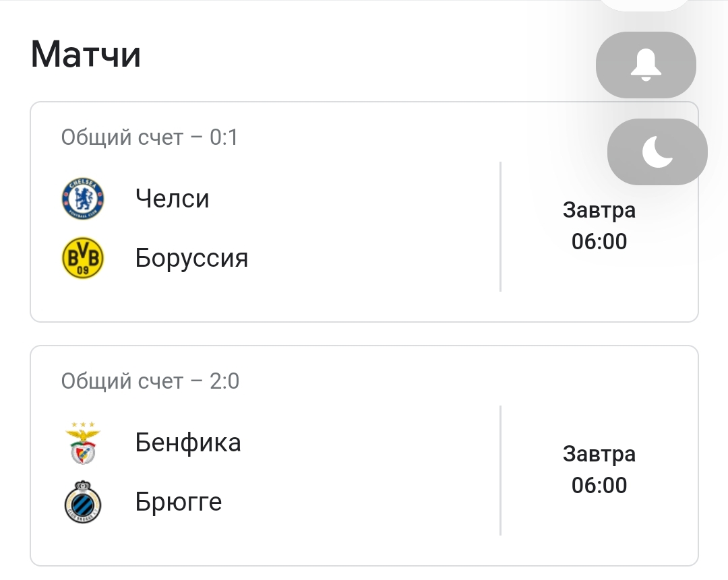Click the divider in Benfica match card
This screenshot has height=580, width=728.
point(500,470)
